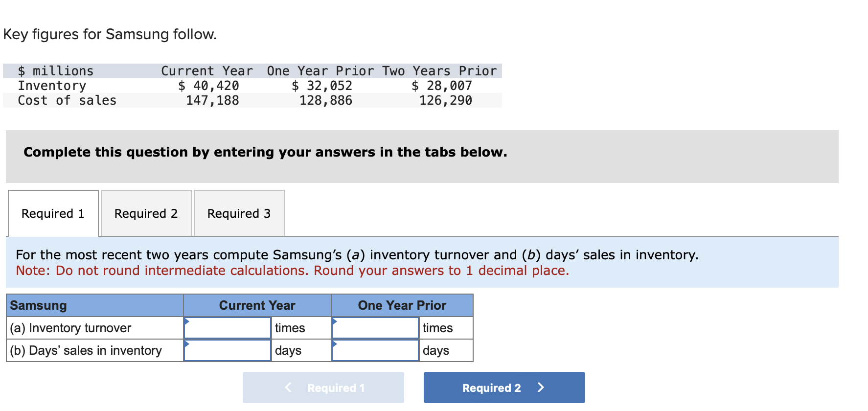The width and height of the screenshot is (868, 411).
Task: Click the left chevron on Required 1 button
Action: coord(288,387)
